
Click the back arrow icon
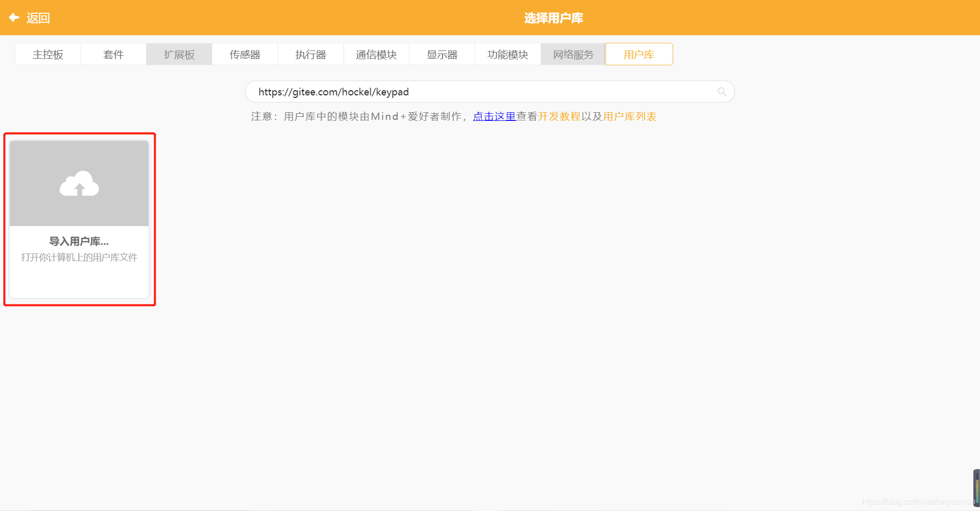pos(14,17)
